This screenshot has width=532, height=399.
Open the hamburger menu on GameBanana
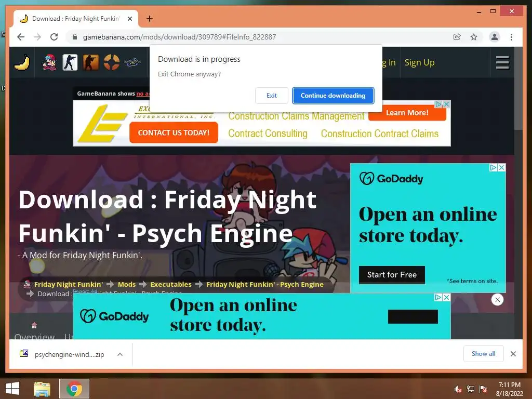502,62
